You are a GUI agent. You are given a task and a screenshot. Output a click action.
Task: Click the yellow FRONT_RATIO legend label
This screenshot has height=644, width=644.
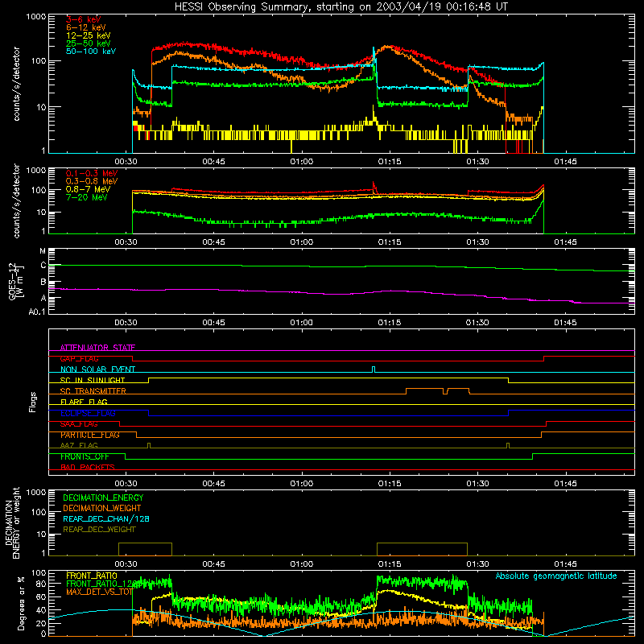click(x=92, y=576)
